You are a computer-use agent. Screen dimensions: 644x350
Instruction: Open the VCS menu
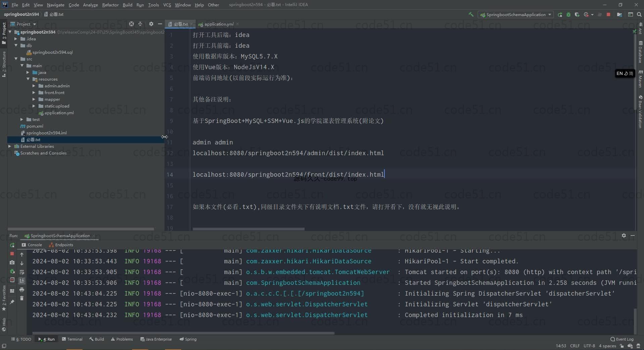click(167, 5)
